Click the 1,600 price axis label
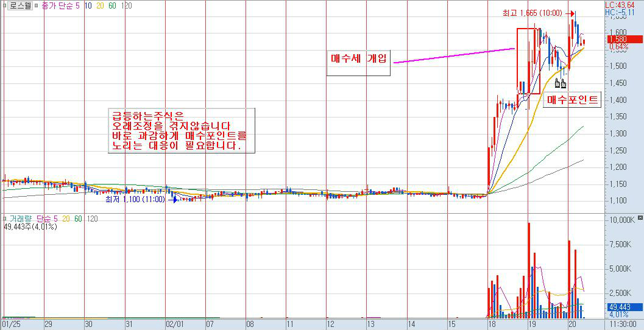This screenshot has width=644, height=330. click(x=618, y=32)
